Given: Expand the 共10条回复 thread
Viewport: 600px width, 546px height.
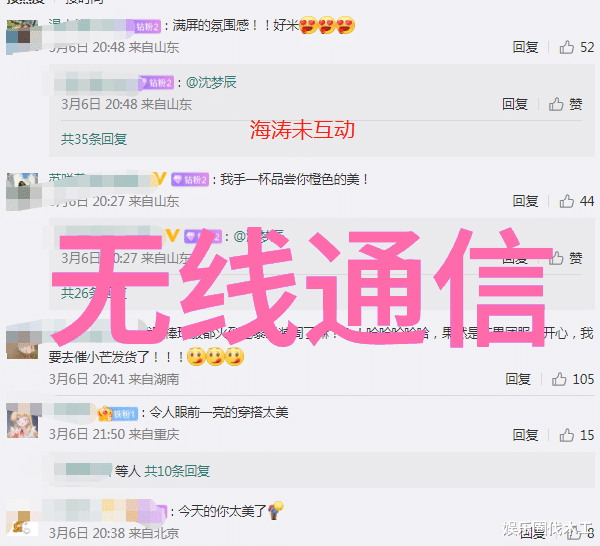Looking at the screenshot, I should point(177,471).
